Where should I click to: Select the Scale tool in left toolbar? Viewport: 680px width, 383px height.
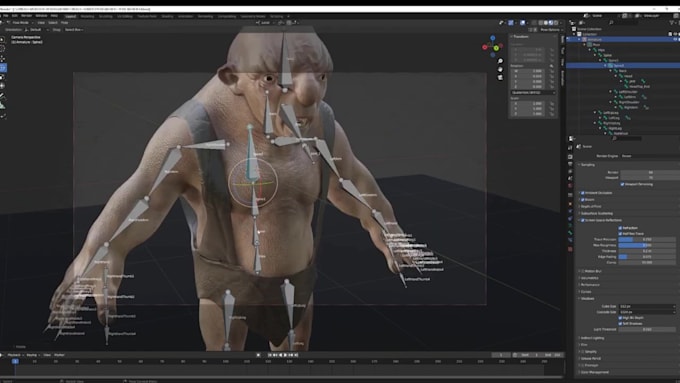coord(3,77)
